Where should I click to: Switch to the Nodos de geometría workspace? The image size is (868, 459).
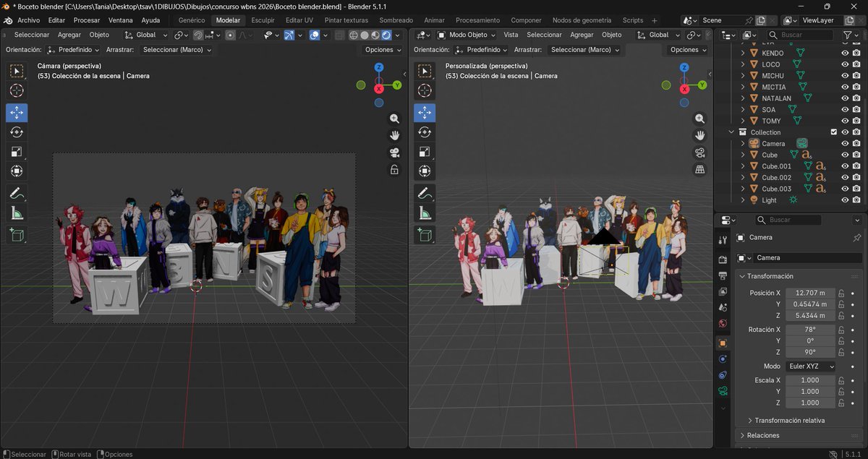point(583,20)
